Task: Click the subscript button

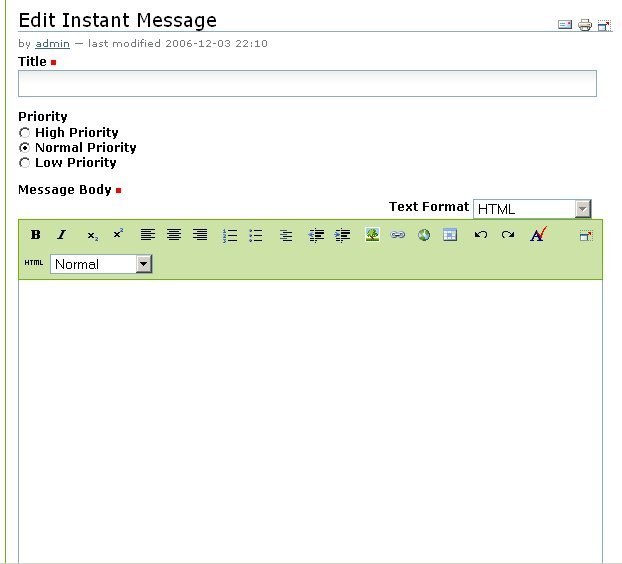Action: click(x=92, y=235)
